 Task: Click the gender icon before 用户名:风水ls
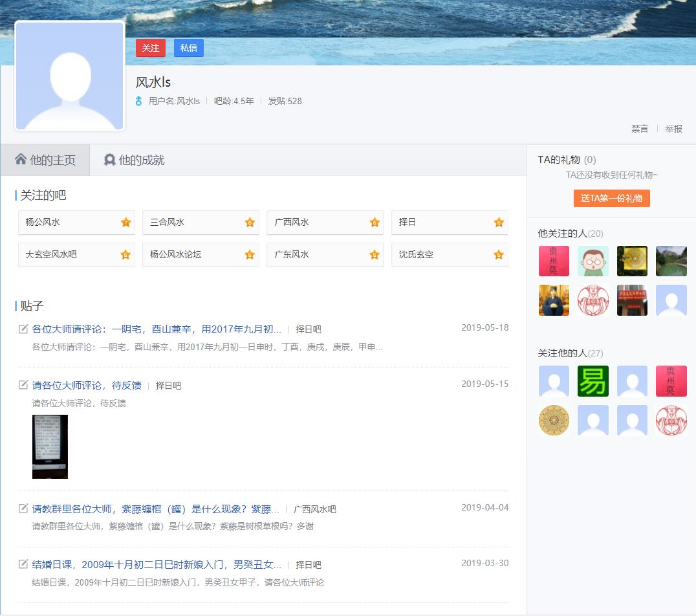pyautogui.click(x=138, y=101)
